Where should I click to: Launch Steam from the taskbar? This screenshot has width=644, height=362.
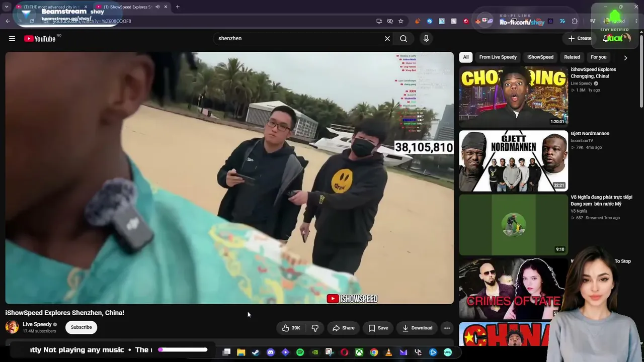tap(256, 352)
